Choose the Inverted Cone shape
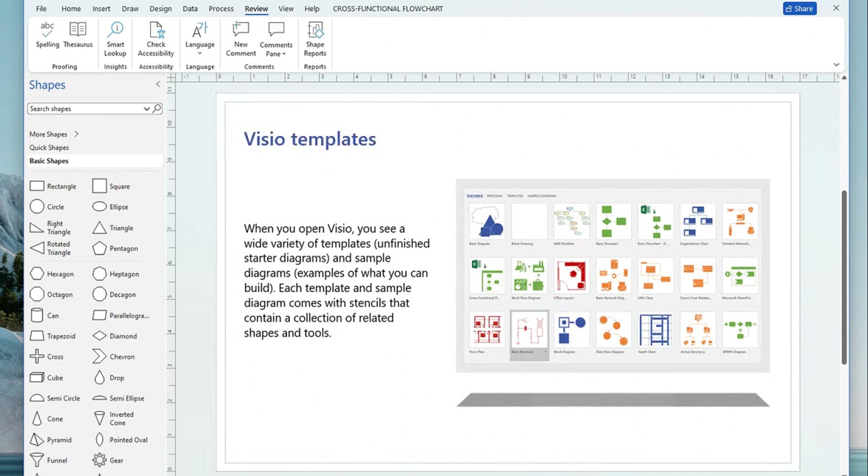The width and height of the screenshot is (868, 476). click(113, 418)
